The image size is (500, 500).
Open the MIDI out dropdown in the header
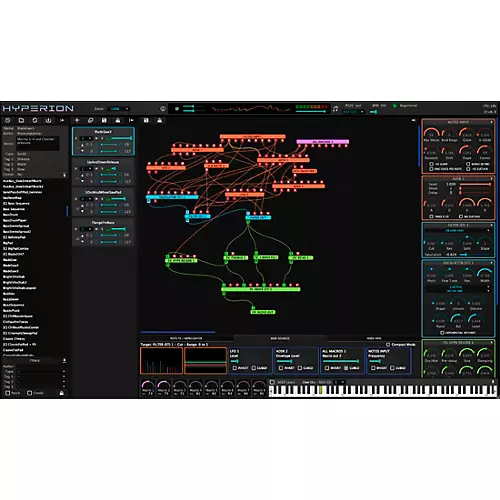coord(353,112)
